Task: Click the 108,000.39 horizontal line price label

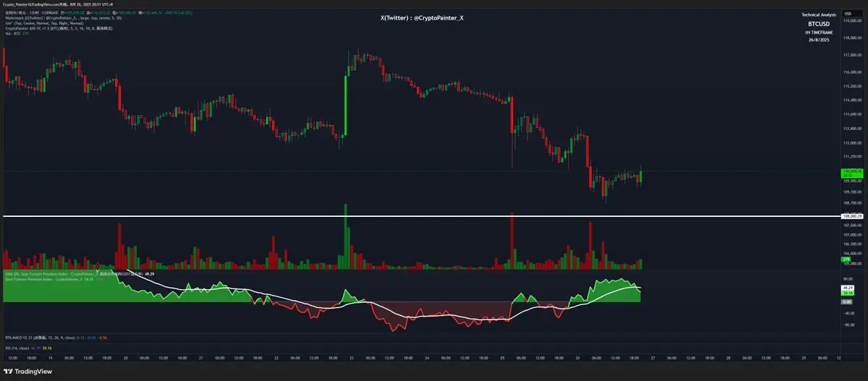Action: pos(851,216)
